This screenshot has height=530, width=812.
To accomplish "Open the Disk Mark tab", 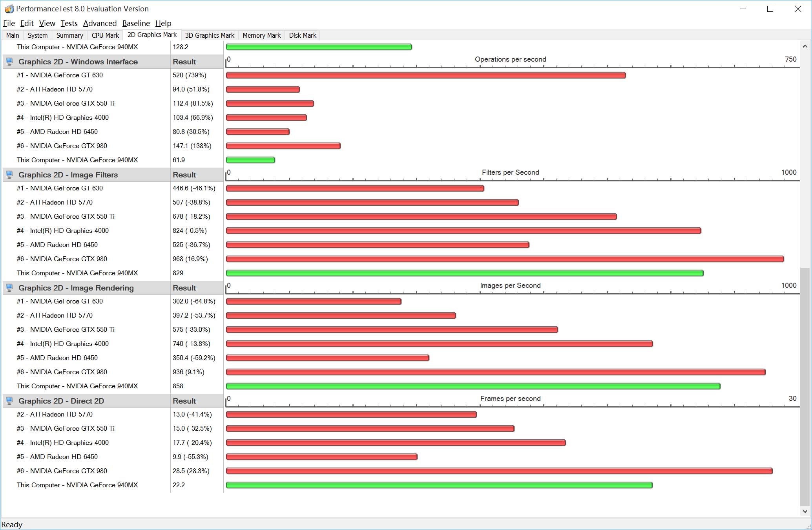I will 302,35.
